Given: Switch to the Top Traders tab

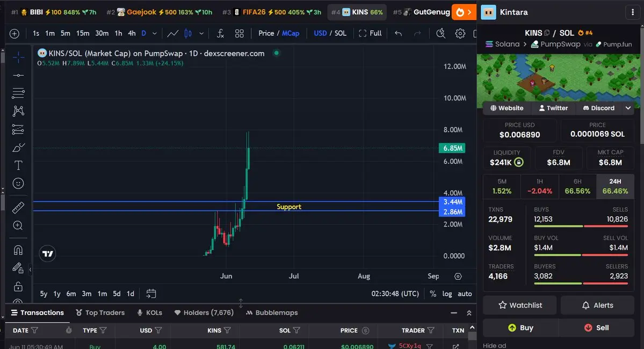Looking at the screenshot, I should [100, 312].
